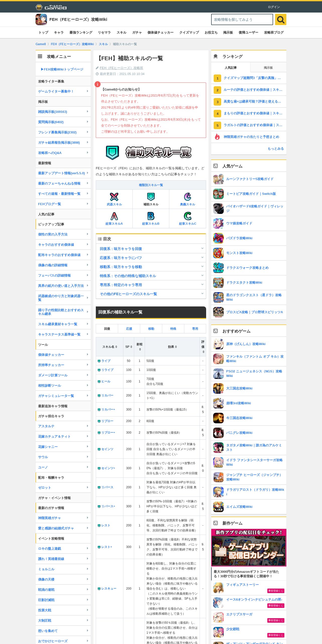Switch to 人気記事 ranking tab

[x=231, y=68]
